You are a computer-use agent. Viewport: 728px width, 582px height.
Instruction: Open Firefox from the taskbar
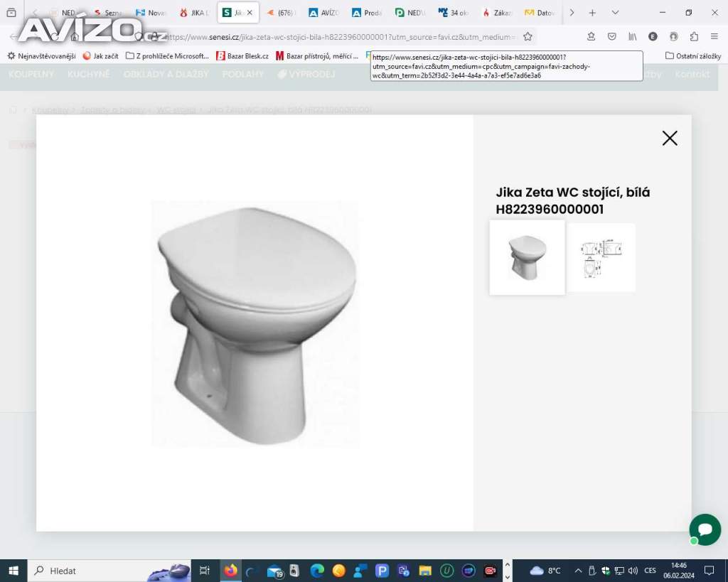230,571
